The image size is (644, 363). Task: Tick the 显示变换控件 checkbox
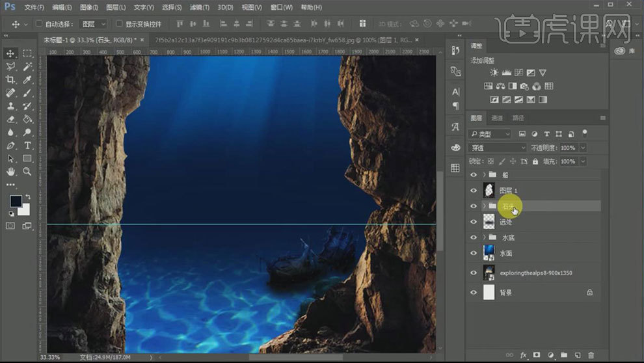[x=119, y=24]
